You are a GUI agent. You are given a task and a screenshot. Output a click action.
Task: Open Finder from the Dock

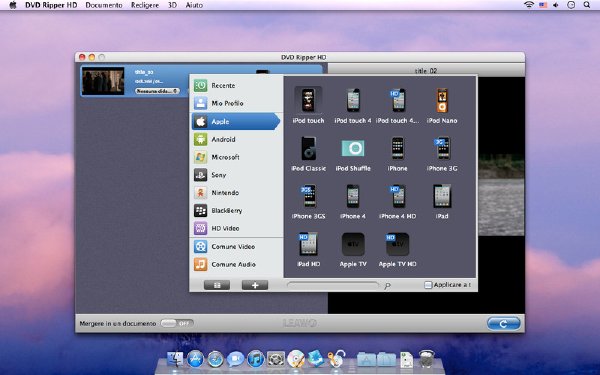(x=176, y=359)
